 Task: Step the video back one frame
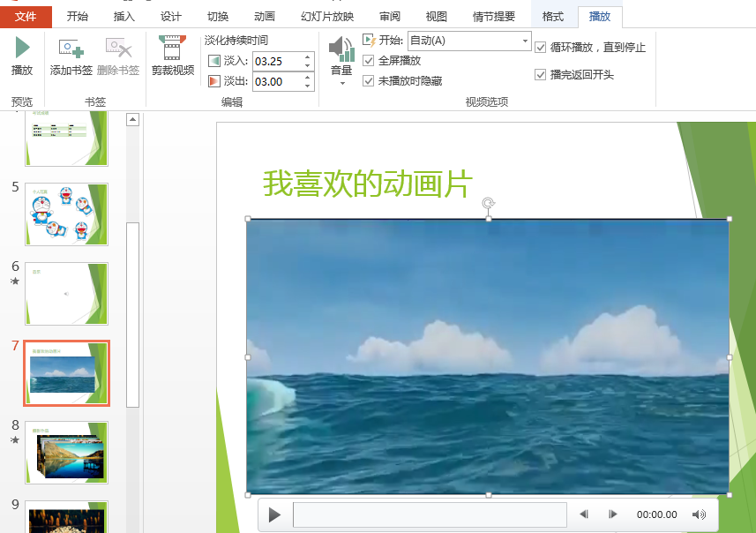(x=584, y=514)
